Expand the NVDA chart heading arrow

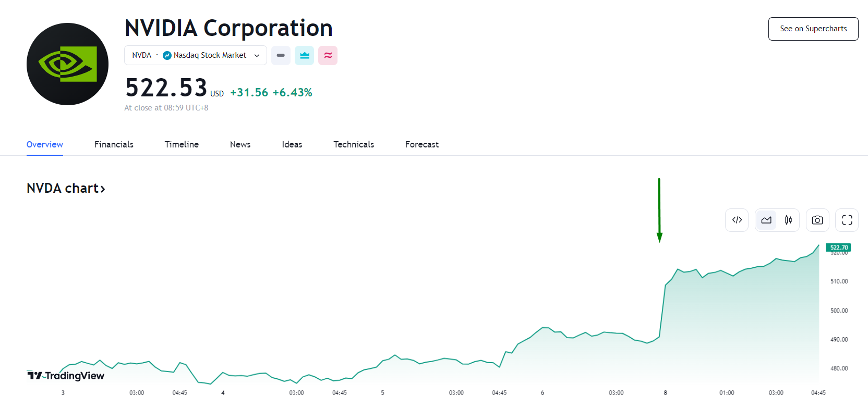103,189
